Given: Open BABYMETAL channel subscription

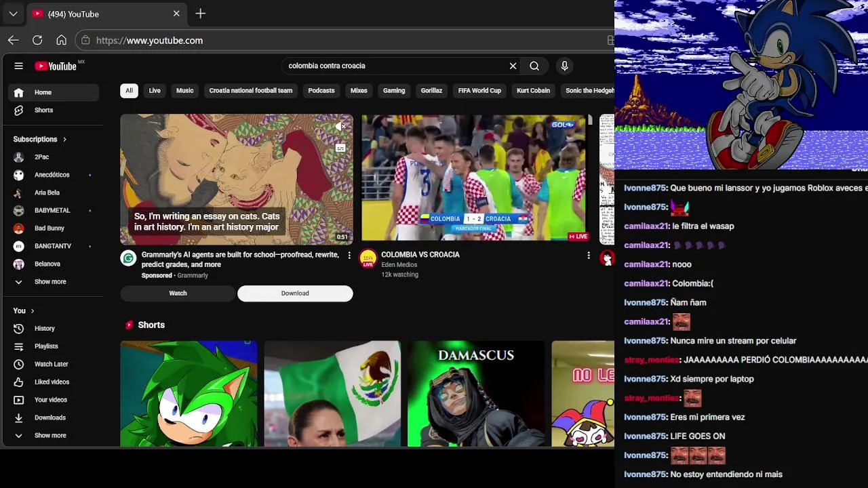Looking at the screenshot, I should click(53, 210).
